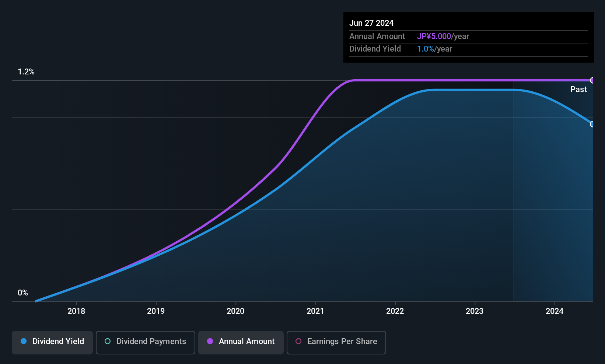Toggle the Annual Amount series
The height and width of the screenshot is (364, 605).
pos(241,342)
